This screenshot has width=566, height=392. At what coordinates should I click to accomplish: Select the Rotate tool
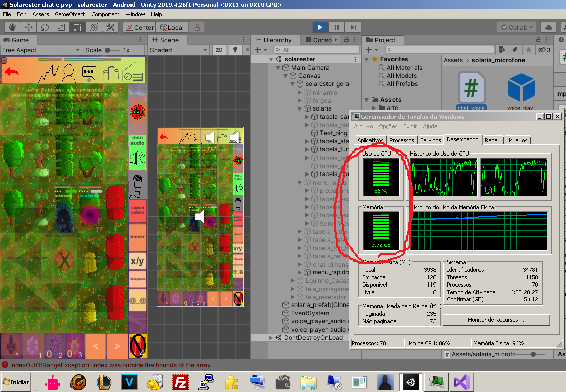45,27
